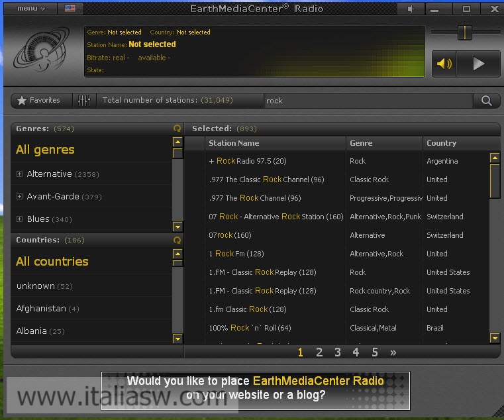Select the Alternative genre row

point(91,174)
